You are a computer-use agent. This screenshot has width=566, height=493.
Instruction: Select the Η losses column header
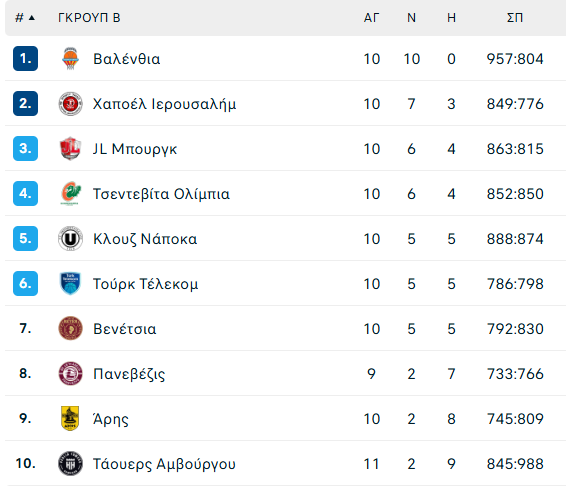pos(451,18)
